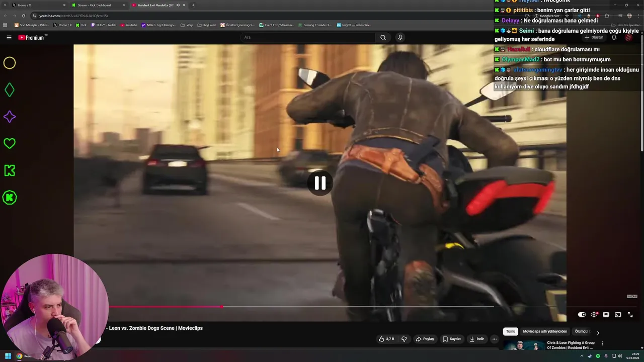Select the Ölümcül filter chip
The image size is (644, 362).
(x=582, y=331)
